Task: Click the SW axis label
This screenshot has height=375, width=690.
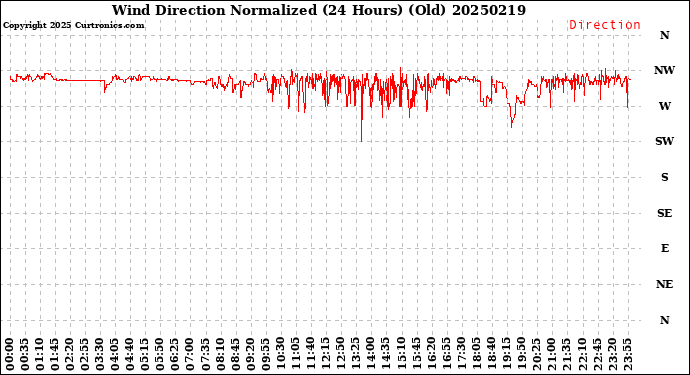Action: (x=664, y=141)
